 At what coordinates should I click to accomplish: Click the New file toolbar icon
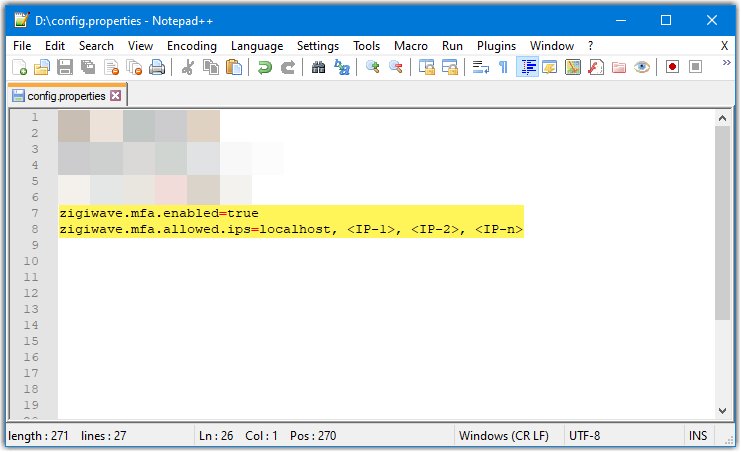click(19, 67)
